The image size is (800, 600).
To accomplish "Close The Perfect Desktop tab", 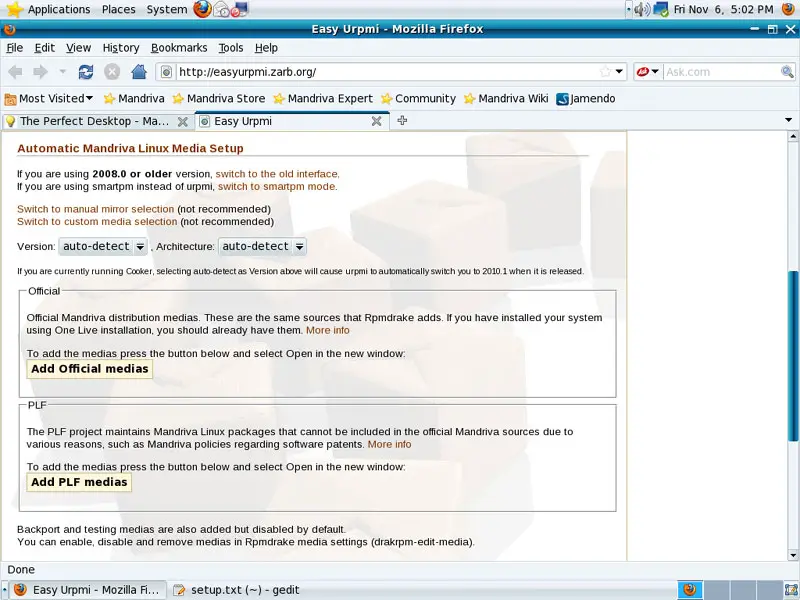I will (183, 121).
